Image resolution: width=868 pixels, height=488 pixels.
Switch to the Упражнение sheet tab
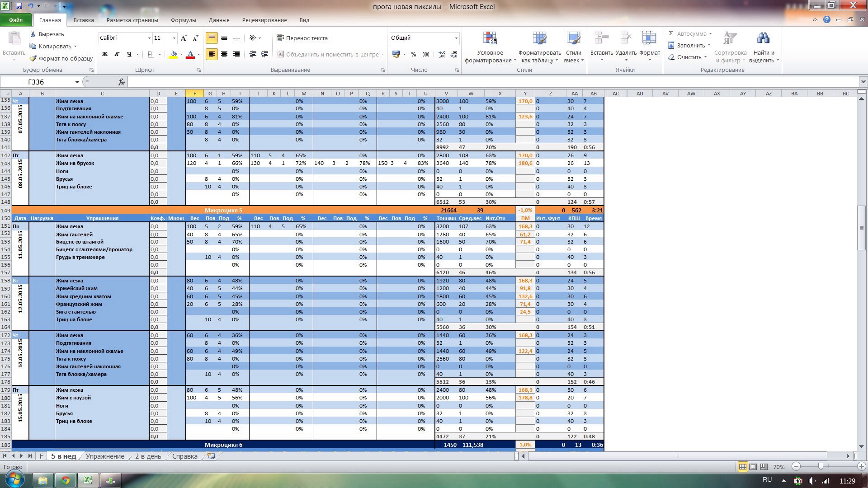pos(105,456)
